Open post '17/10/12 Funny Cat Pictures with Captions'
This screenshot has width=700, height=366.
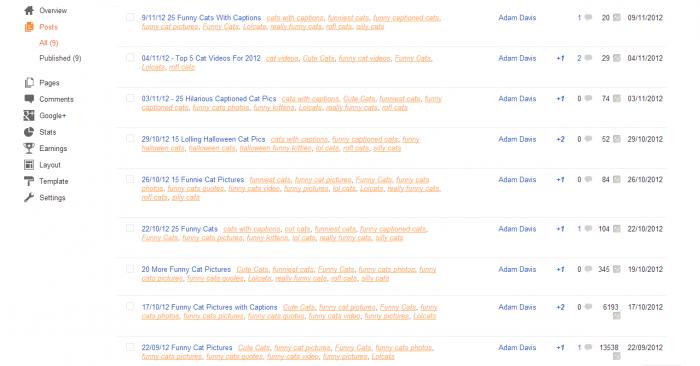coord(209,307)
